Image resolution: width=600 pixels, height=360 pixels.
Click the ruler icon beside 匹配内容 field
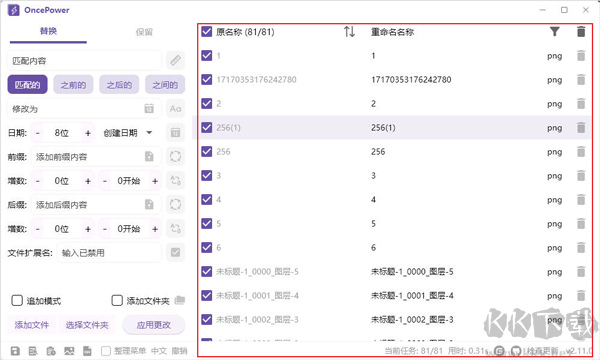coord(175,60)
